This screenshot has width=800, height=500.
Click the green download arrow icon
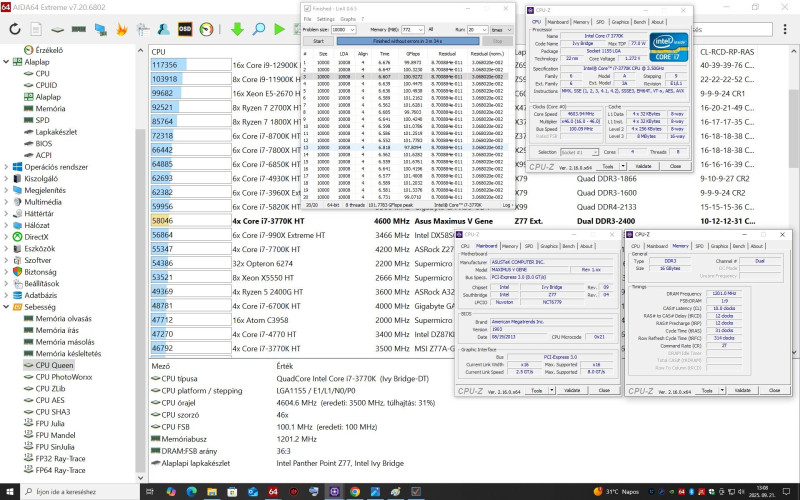pyautogui.click(x=237, y=29)
